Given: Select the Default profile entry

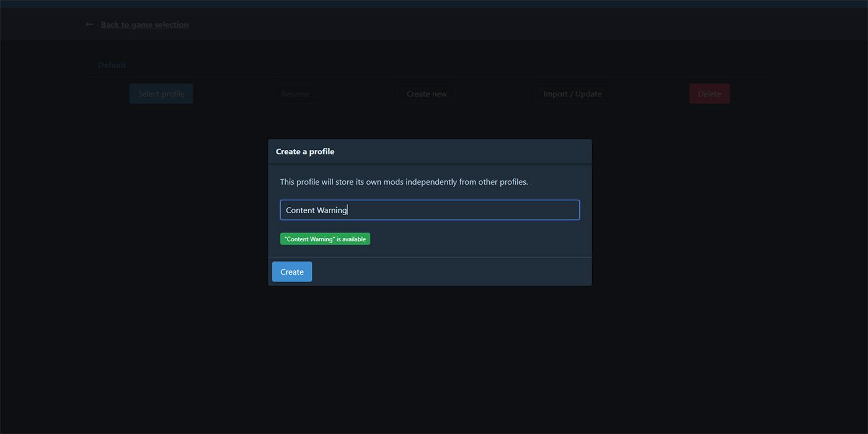Looking at the screenshot, I should 112,65.
